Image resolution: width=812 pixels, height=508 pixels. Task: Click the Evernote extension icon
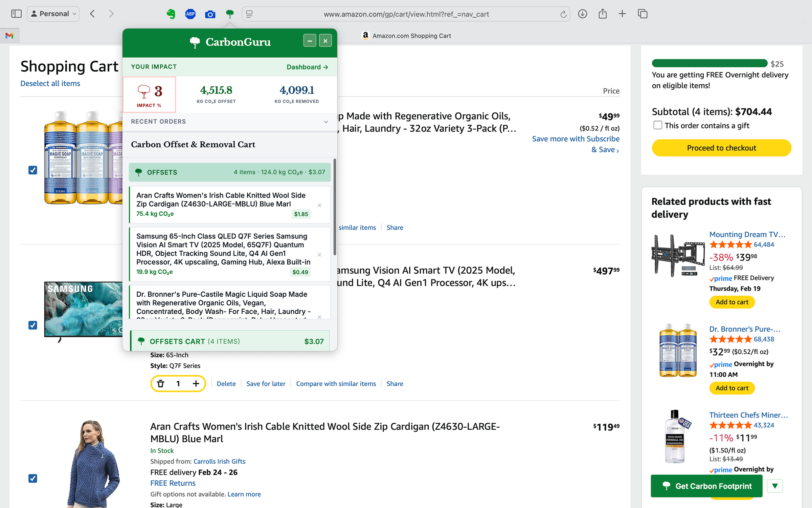pyautogui.click(x=171, y=14)
